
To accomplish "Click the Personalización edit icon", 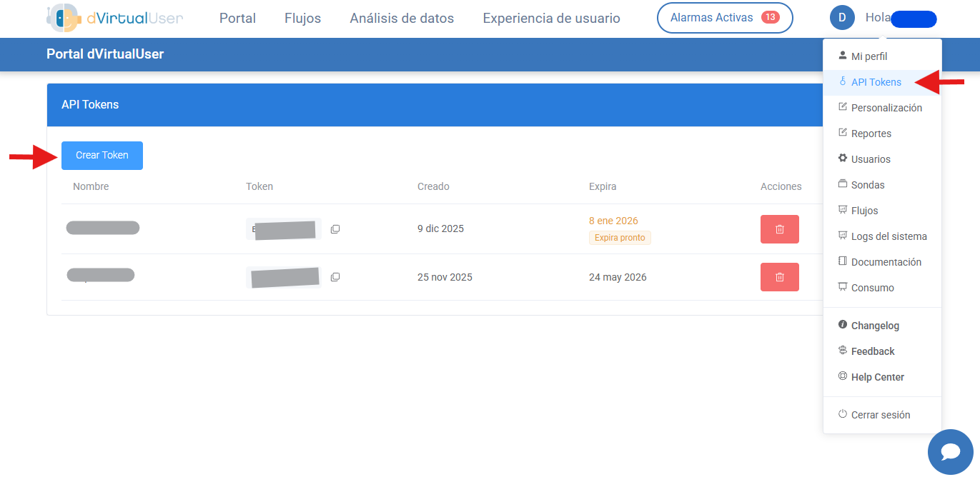I will pos(843,107).
